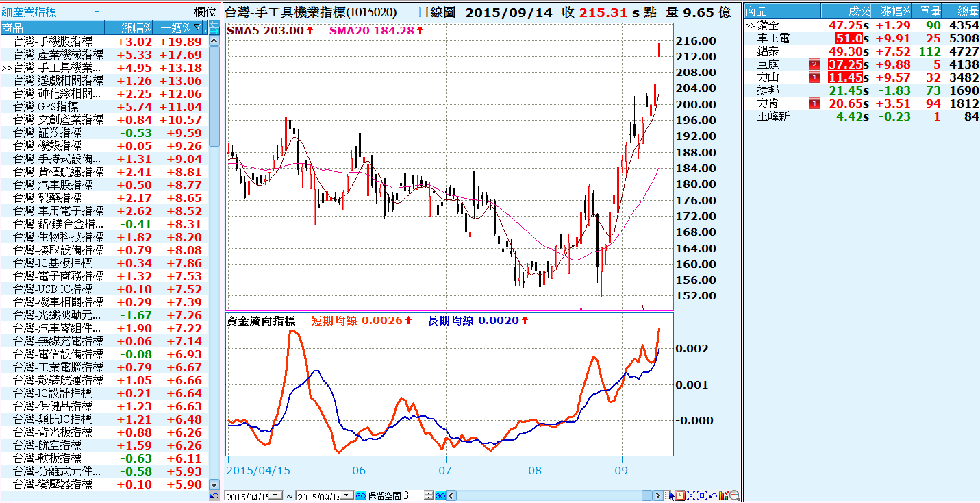Image resolution: width=980 pixels, height=503 pixels.
Task: Click the left-right arrows icon beside the 一週% header
Action: tap(214, 27)
